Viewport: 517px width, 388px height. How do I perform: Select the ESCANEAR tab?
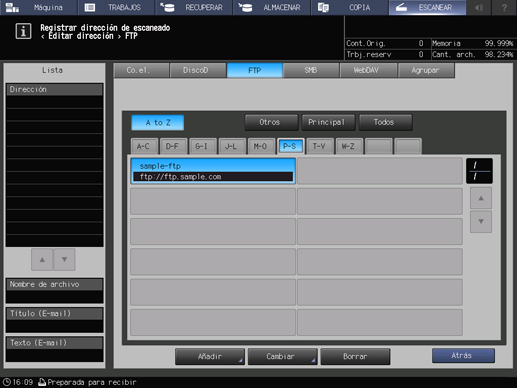427,7
